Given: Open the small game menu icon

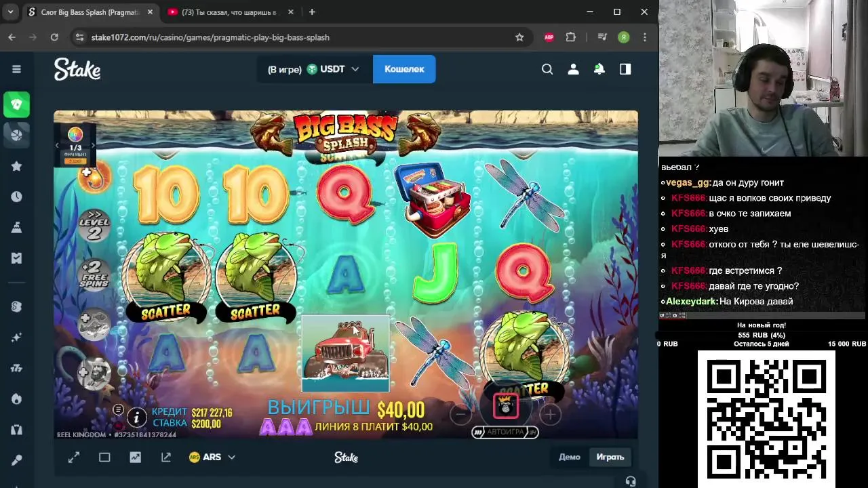Looking at the screenshot, I should [x=118, y=409].
